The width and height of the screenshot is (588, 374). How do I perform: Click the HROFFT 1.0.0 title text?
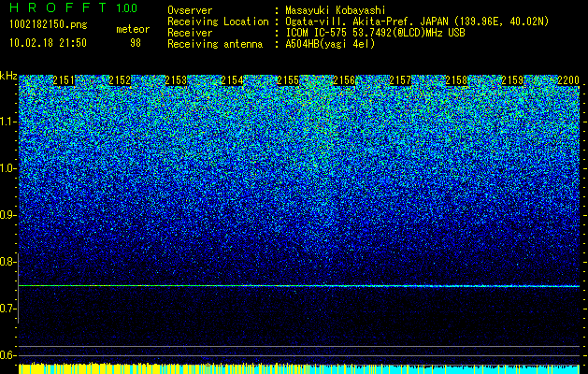[x=73, y=7]
